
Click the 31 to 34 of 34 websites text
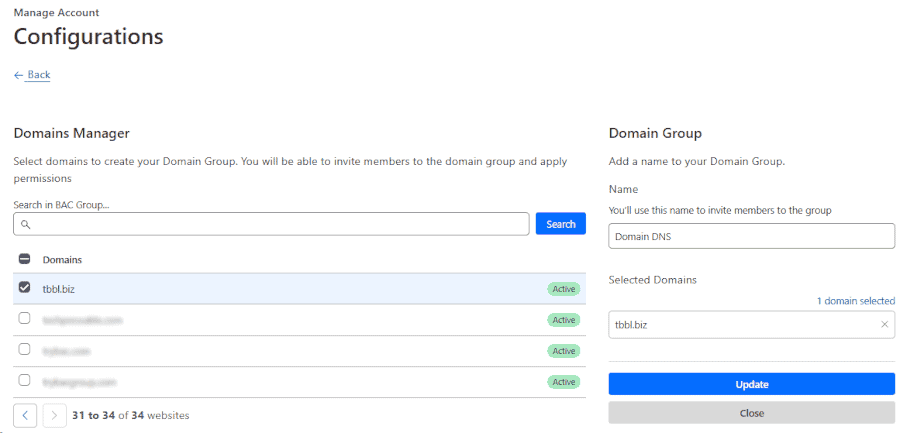tap(130, 415)
